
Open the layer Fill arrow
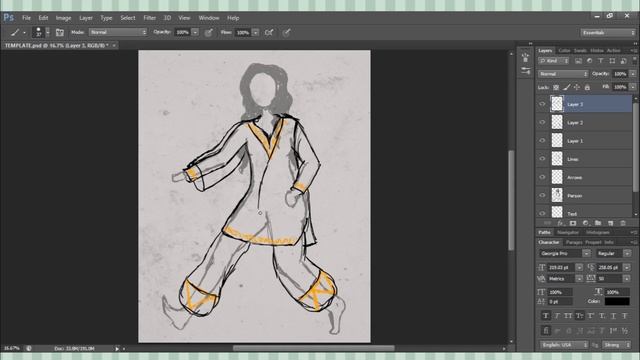pyautogui.click(x=633, y=87)
